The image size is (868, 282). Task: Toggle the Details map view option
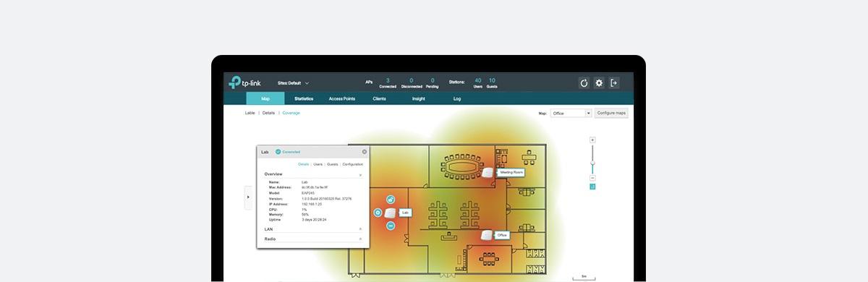(268, 113)
